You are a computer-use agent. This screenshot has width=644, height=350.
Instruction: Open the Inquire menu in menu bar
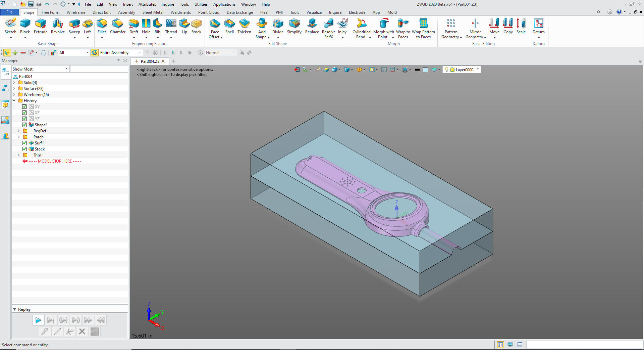[x=168, y=4]
